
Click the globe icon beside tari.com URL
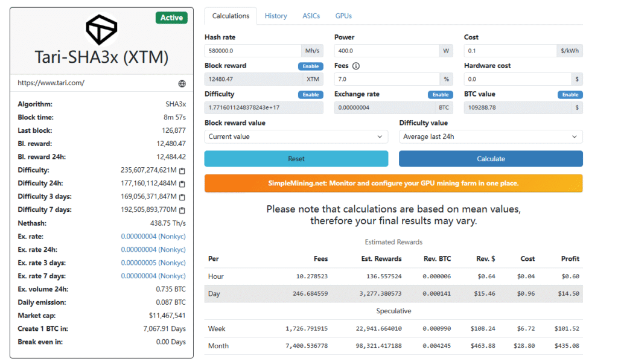tap(182, 83)
